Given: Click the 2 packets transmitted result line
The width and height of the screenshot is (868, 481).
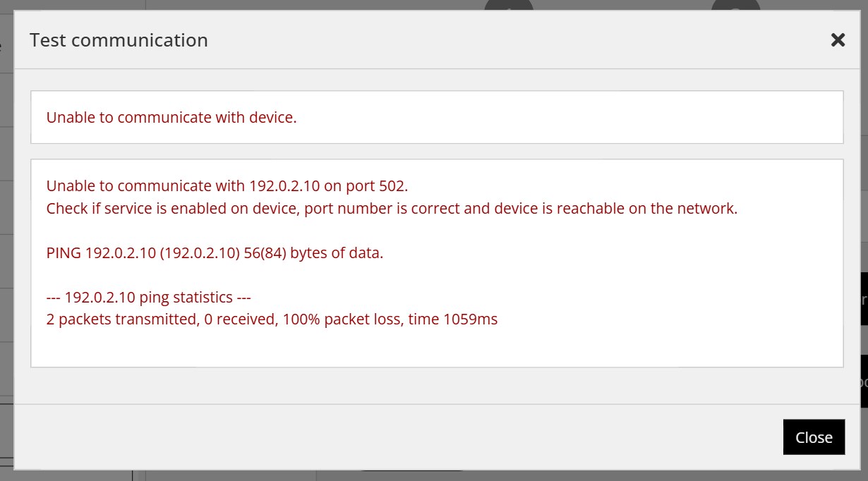Looking at the screenshot, I should coord(272,319).
